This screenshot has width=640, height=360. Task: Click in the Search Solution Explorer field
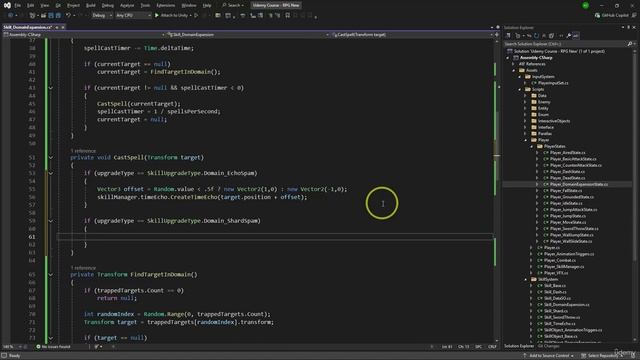[564, 44]
